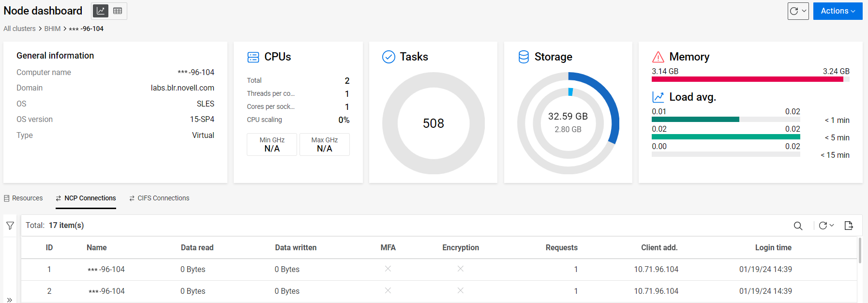Click the red Memory usage bar
Screen dimensions: 868x303
pyautogui.click(x=747, y=79)
